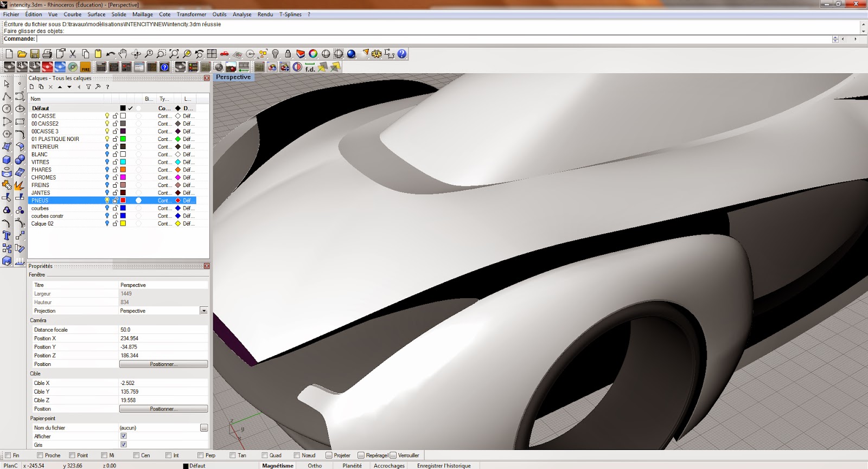This screenshot has width=868, height=469.
Task: Enable the Perp object snap checkbox
Action: point(200,455)
